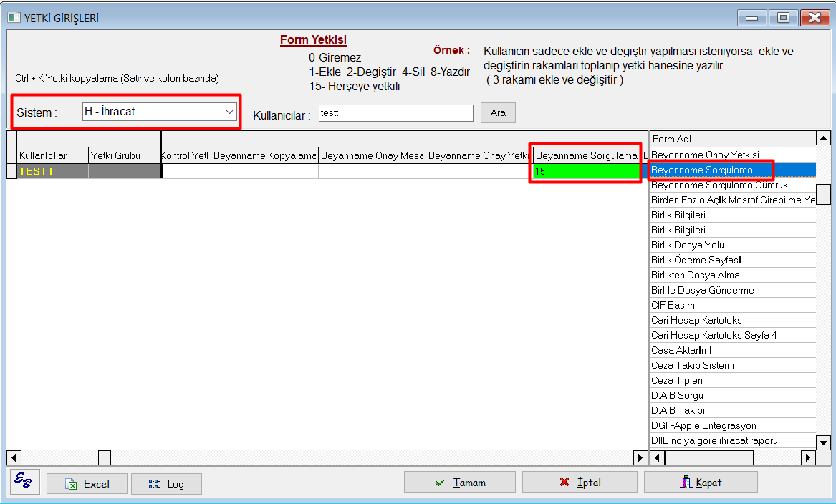Screen dimensions: 836x504
Task: Select Beyanname Sorgulama Gümrük in form list
Action: click(719, 185)
